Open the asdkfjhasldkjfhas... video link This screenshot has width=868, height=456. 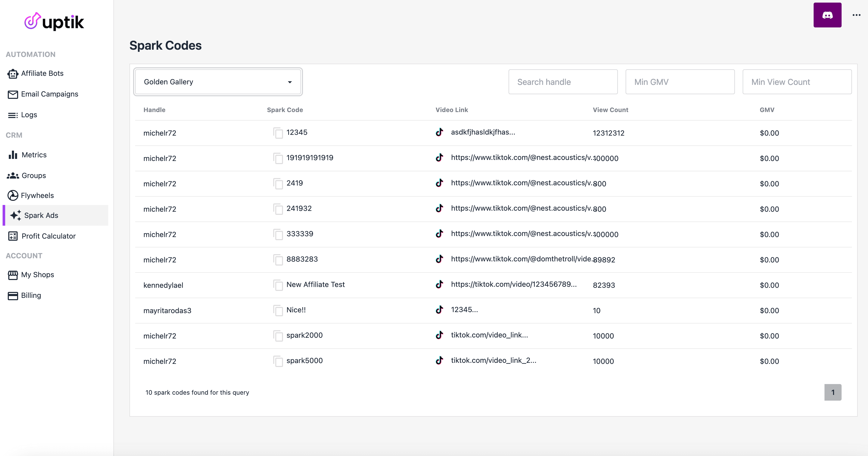(483, 132)
